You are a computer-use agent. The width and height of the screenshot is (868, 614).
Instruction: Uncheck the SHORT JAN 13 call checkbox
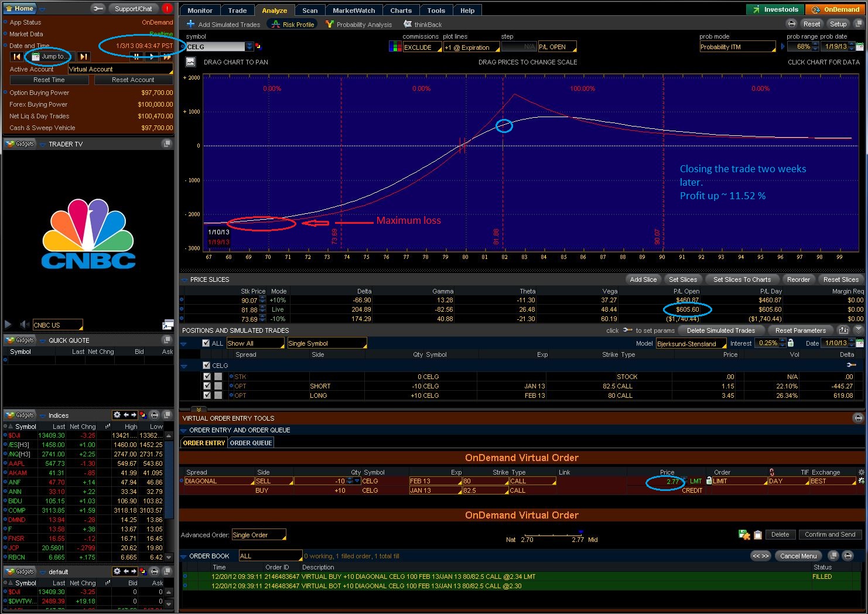(207, 386)
